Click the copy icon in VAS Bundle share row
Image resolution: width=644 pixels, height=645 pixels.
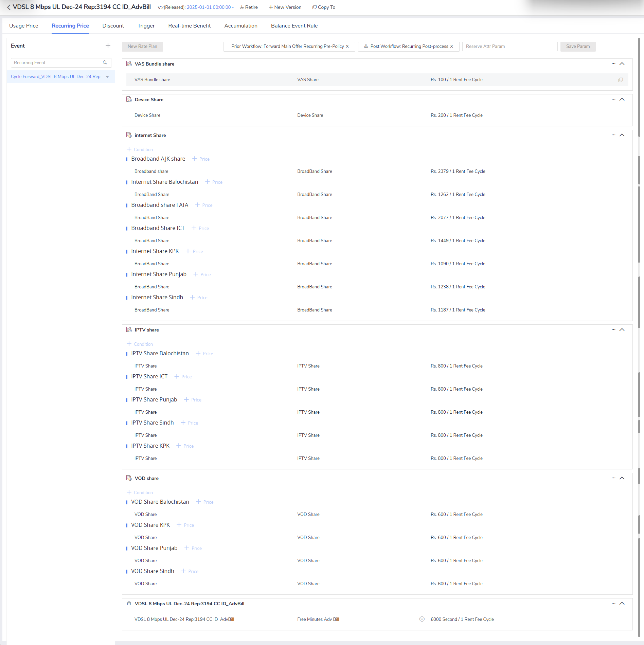point(621,80)
